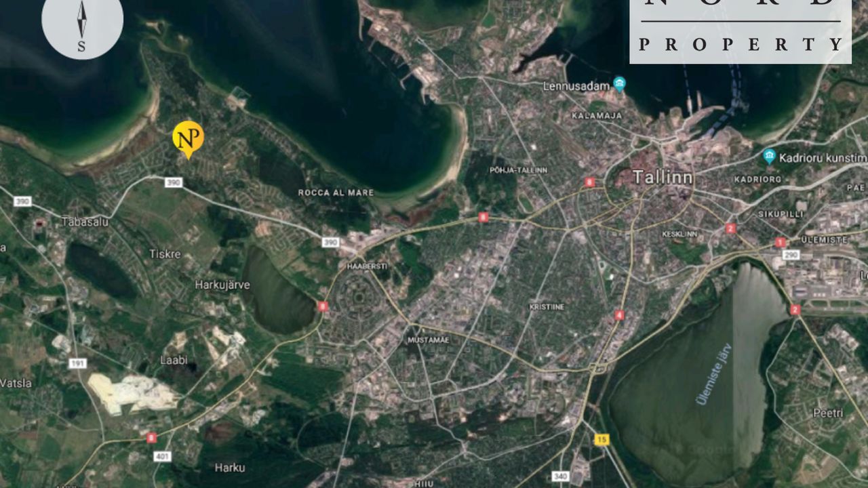The height and width of the screenshot is (488, 868).
Task: Select the yellow NP property pin
Action: coord(188,138)
